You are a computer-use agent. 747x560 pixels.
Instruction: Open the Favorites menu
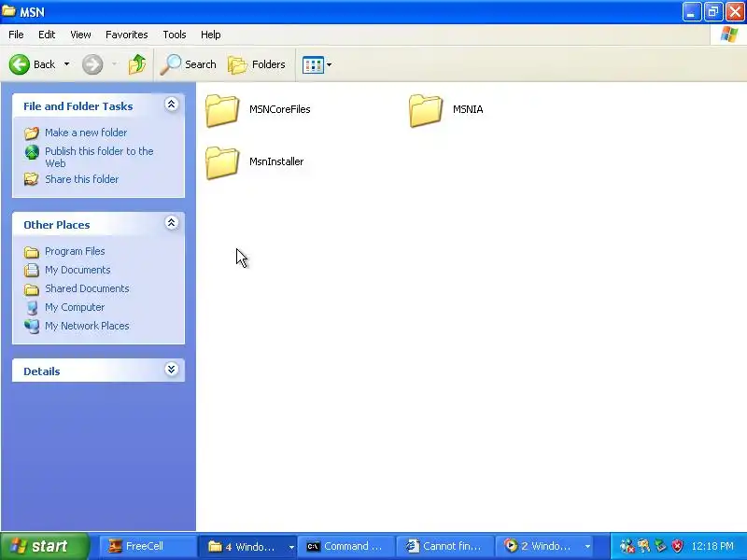(127, 35)
